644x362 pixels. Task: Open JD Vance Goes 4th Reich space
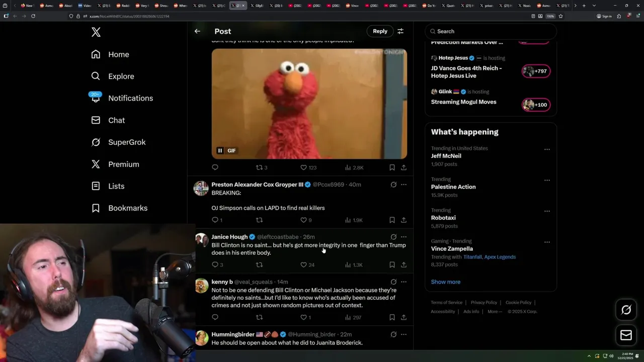(466, 72)
